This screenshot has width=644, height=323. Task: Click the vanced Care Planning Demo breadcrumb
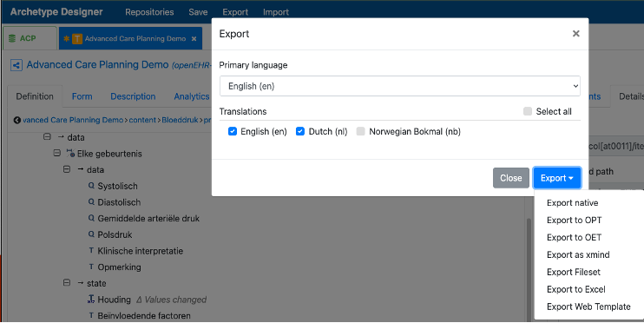[x=73, y=120]
